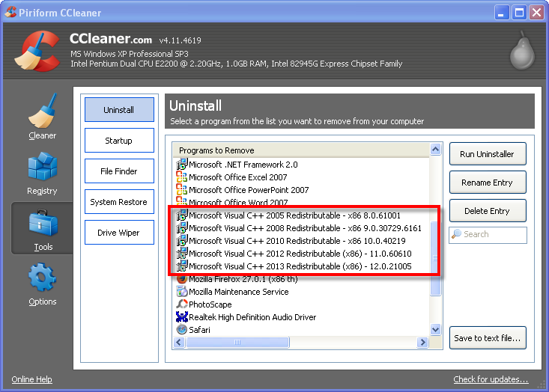Click the magnifier icon in Search box
Viewport: 549px width, 392px height.
click(456, 234)
